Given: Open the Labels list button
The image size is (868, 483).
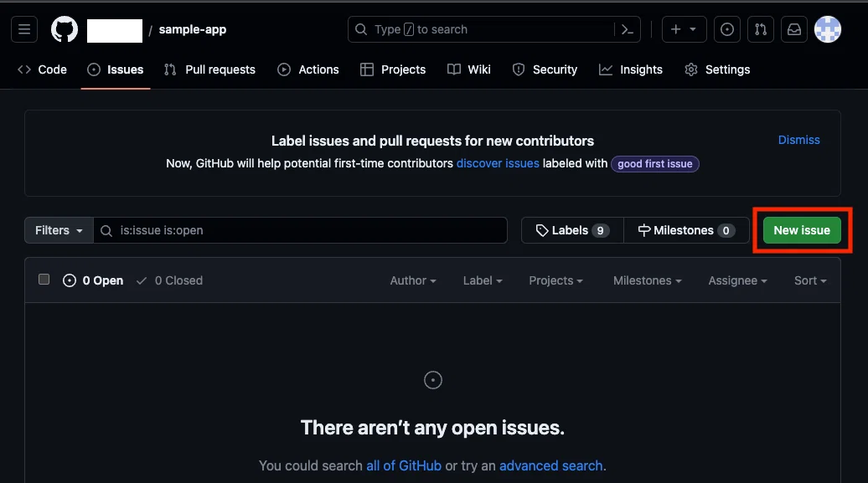Looking at the screenshot, I should (x=572, y=230).
